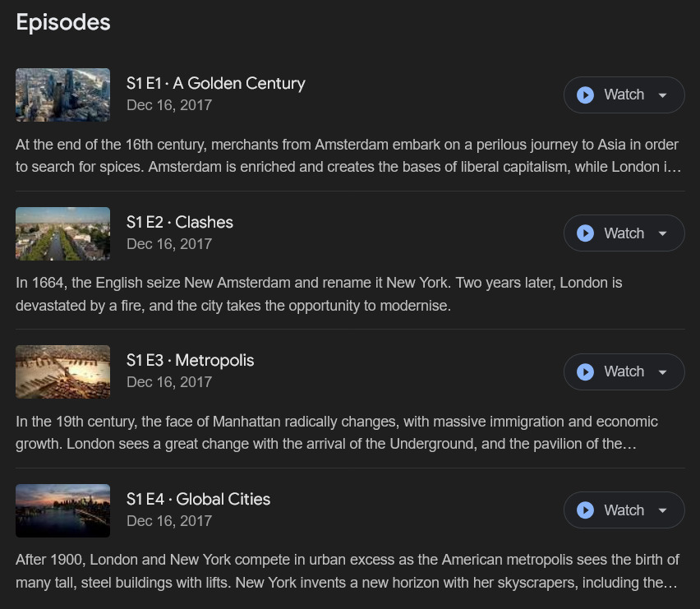Click the Clashes description about New Amsterdam
The height and width of the screenshot is (609, 700).
(319, 294)
